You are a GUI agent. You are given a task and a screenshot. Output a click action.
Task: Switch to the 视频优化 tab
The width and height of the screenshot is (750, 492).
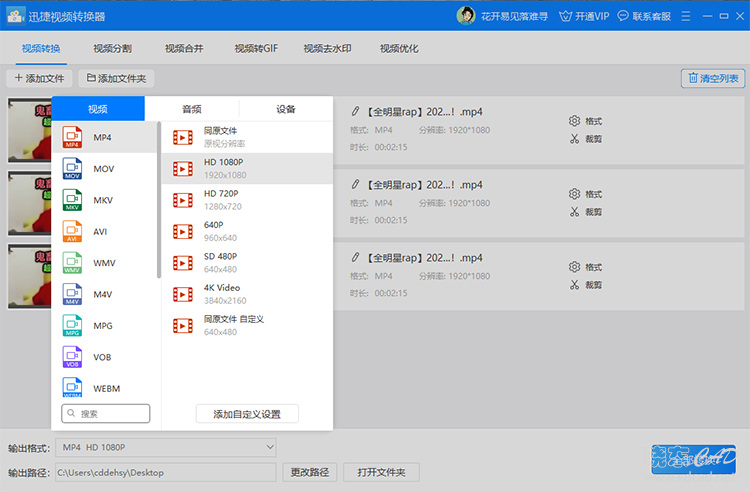(x=399, y=48)
